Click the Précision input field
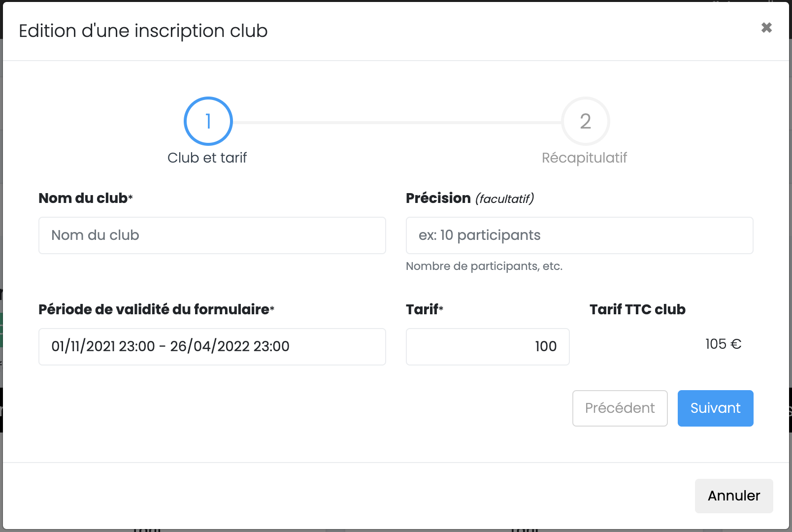 point(579,235)
